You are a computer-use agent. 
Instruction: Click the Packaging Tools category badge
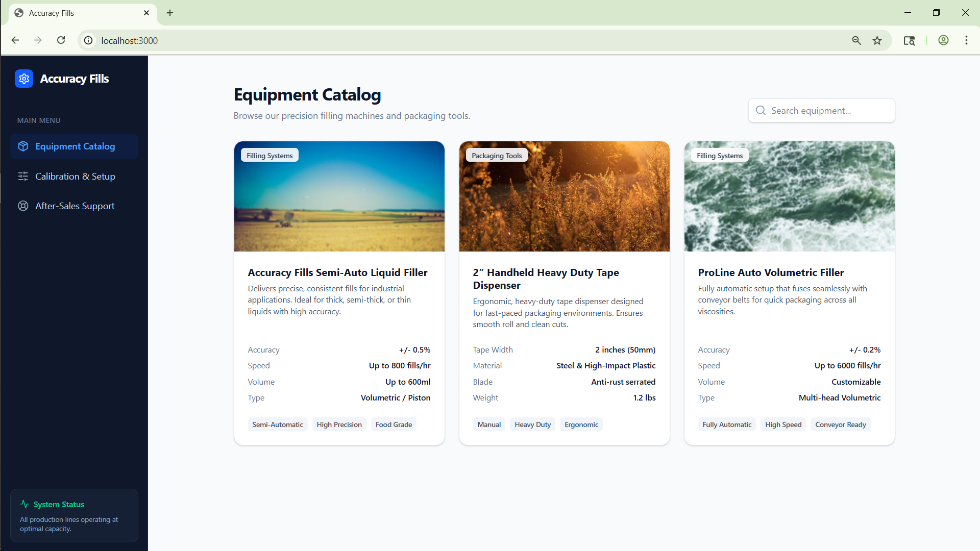click(496, 156)
